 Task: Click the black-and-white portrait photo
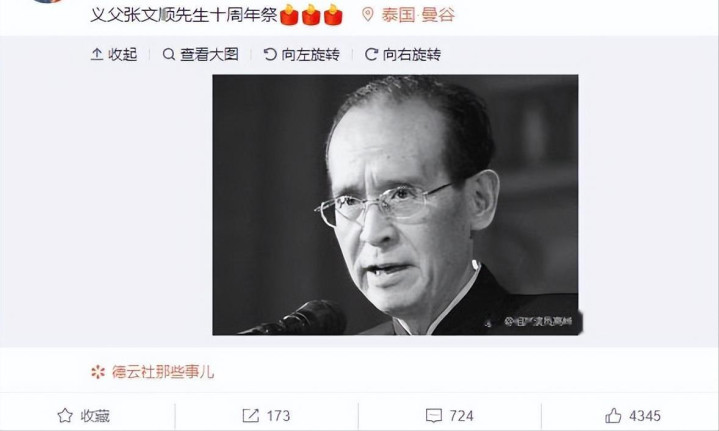pyautogui.click(x=395, y=204)
